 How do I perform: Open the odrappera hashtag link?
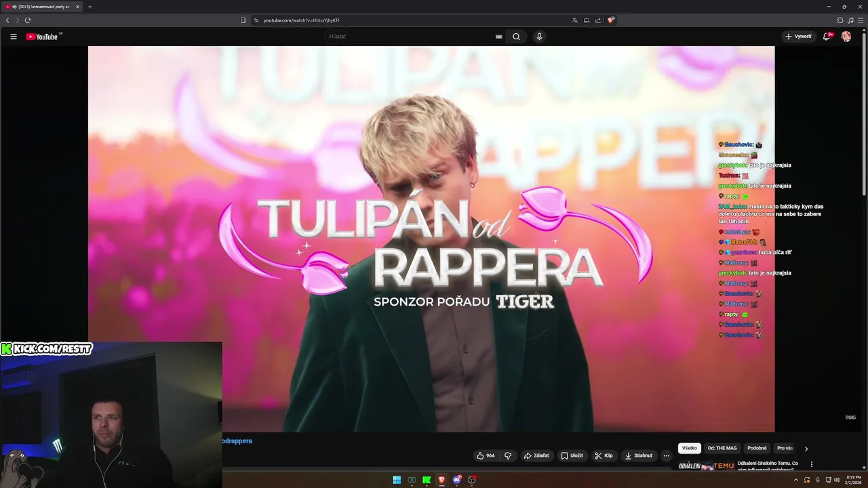click(x=237, y=441)
